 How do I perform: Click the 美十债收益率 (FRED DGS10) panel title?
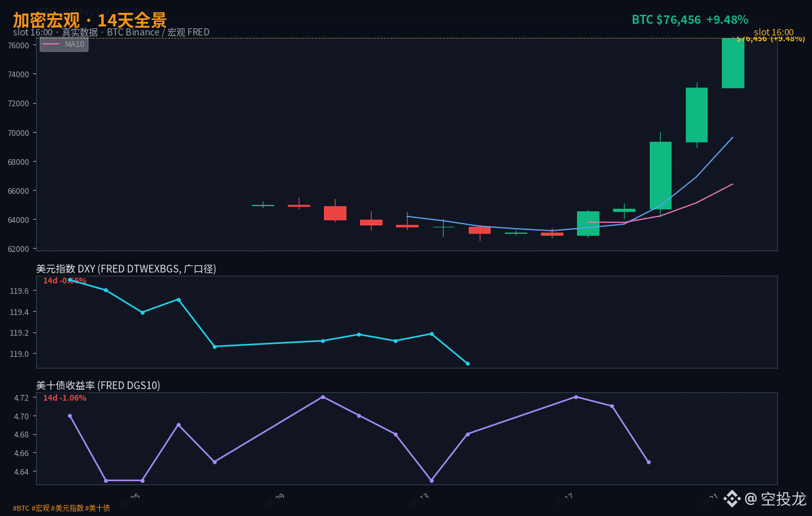(98, 385)
